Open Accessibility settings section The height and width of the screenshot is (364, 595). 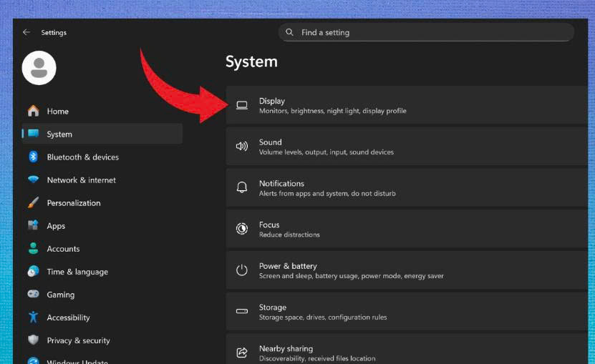click(102, 318)
